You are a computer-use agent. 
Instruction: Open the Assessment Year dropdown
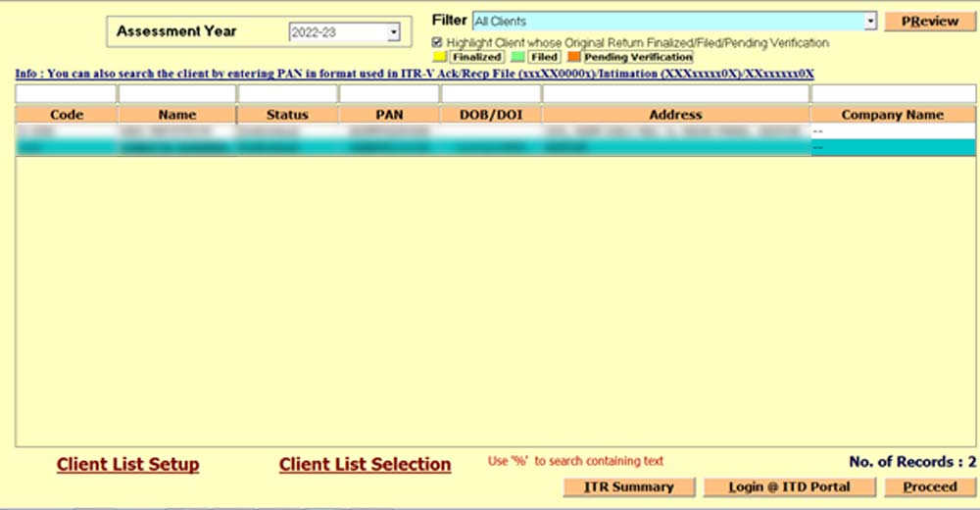(393, 33)
